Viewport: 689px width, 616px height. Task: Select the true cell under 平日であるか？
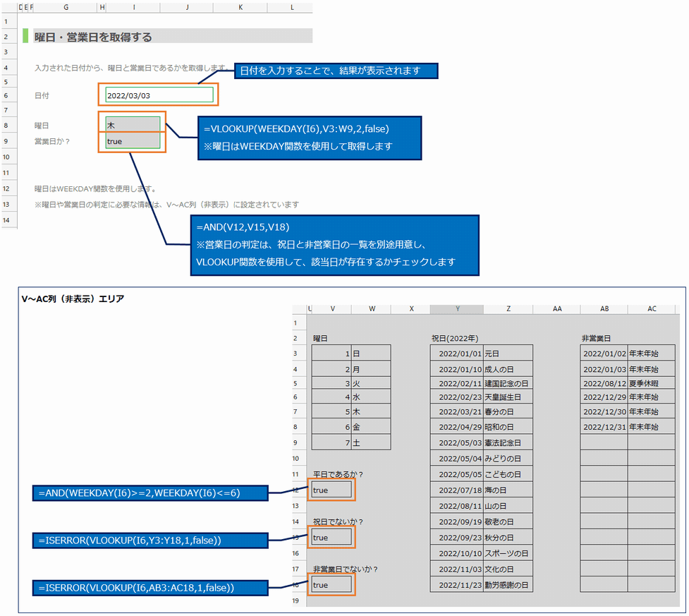coord(331,490)
